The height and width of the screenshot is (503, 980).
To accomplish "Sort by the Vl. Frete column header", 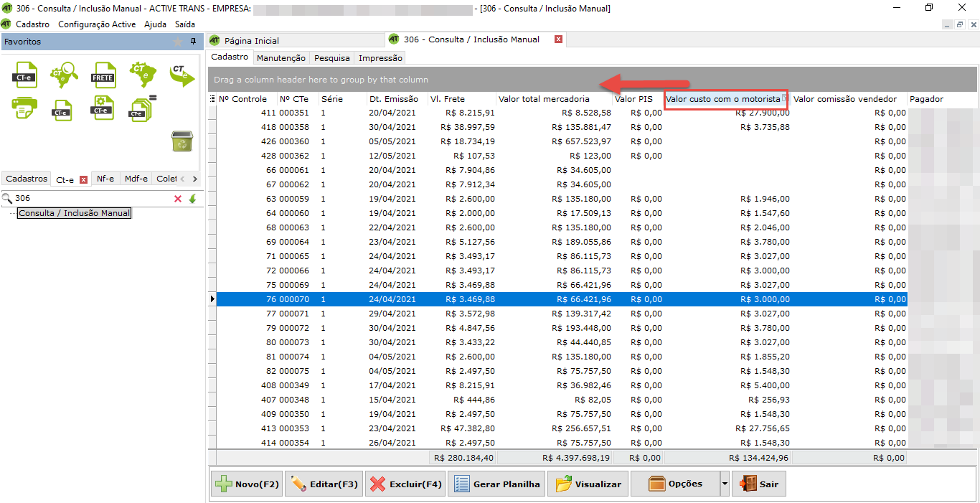I will 461,99.
